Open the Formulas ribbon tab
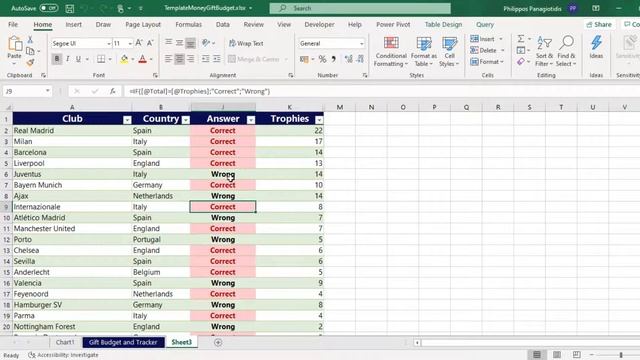 (x=189, y=24)
